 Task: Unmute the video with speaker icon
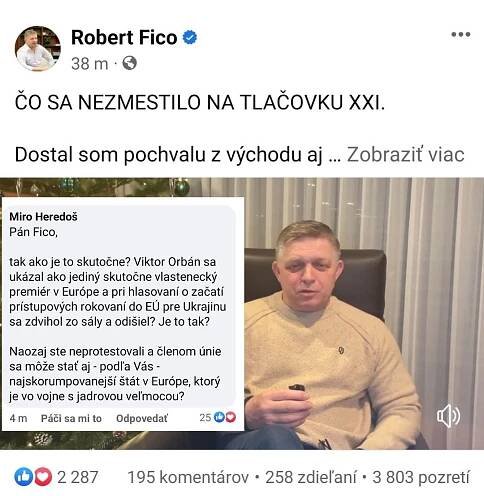point(448,416)
